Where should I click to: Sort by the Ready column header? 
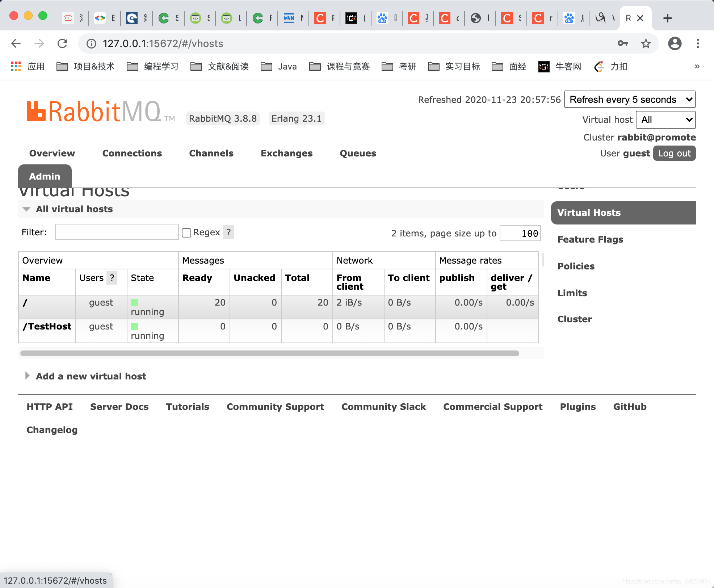197,278
